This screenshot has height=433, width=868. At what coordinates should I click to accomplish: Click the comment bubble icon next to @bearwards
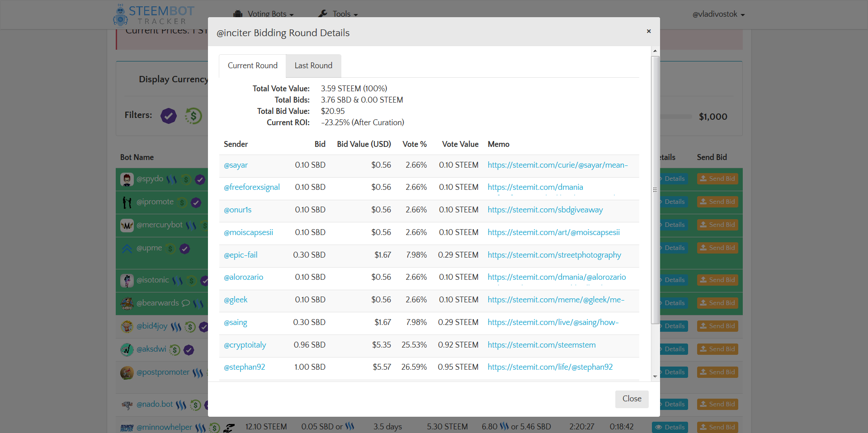[186, 303]
